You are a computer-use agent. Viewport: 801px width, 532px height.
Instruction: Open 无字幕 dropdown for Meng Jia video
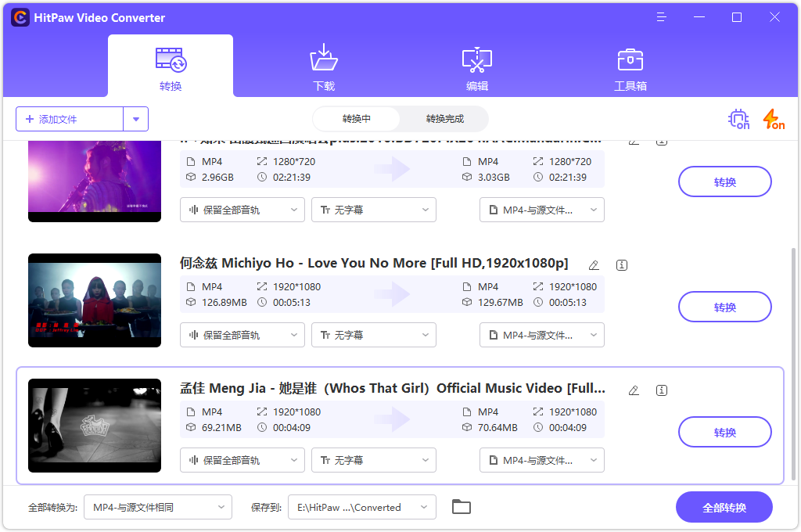pos(374,460)
